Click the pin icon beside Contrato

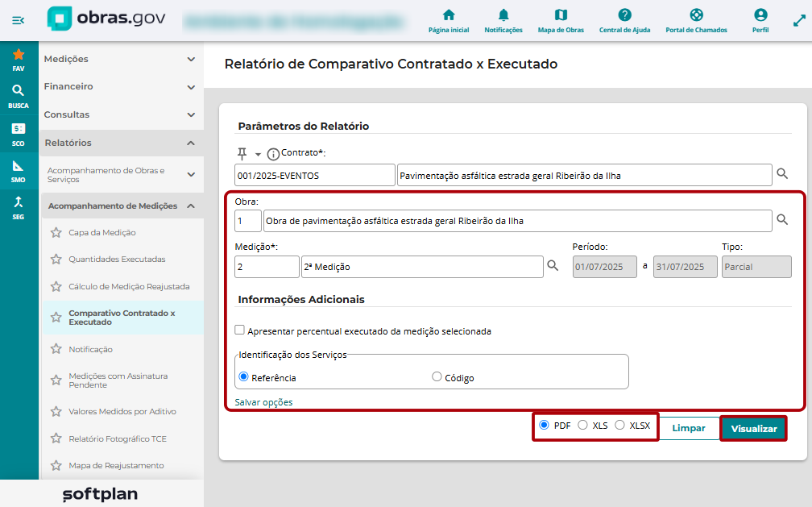pyautogui.click(x=242, y=153)
